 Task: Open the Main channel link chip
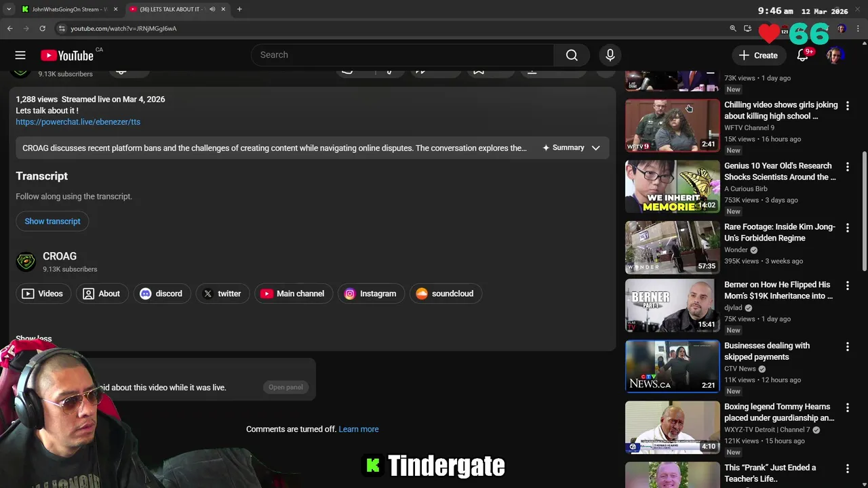[294, 293]
